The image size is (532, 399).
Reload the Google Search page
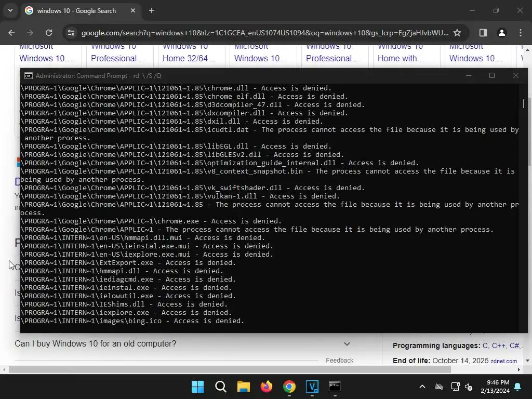click(49, 33)
